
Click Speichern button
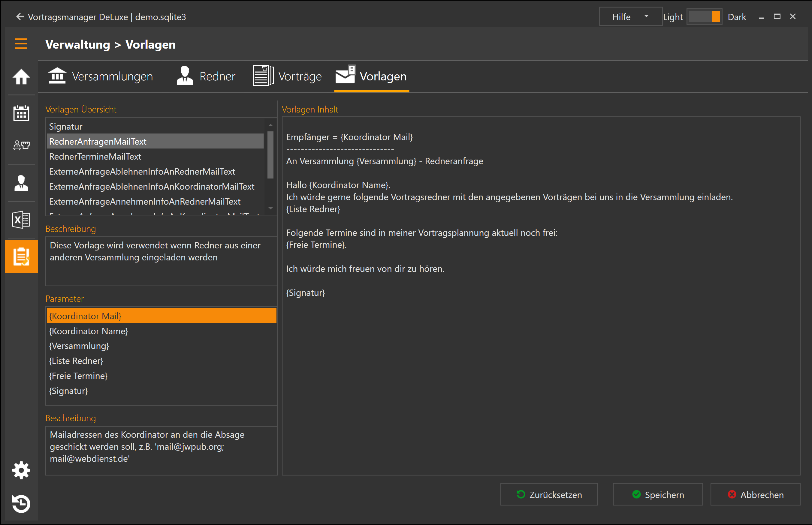[x=657, y=494]
